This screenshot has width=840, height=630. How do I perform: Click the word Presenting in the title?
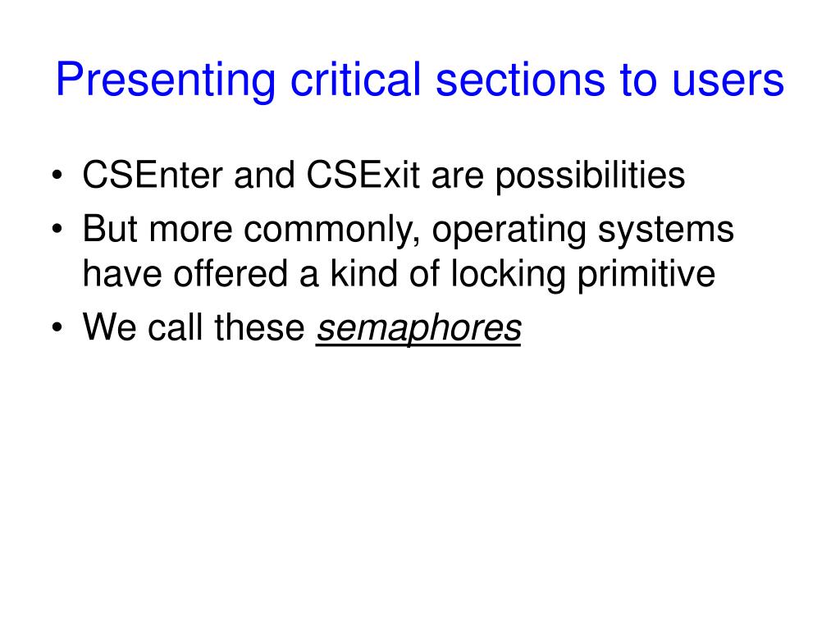[x=166, y=81]
